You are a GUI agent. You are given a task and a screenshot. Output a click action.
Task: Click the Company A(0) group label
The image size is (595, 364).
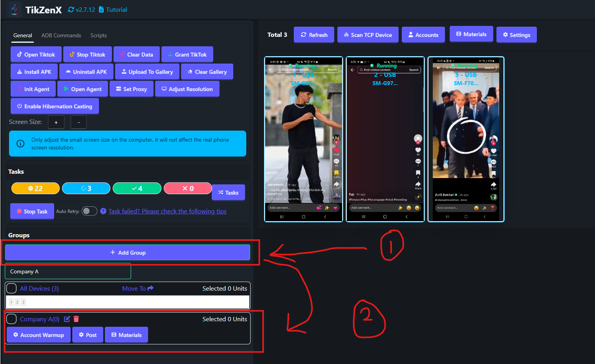click(x=40, y=319)
